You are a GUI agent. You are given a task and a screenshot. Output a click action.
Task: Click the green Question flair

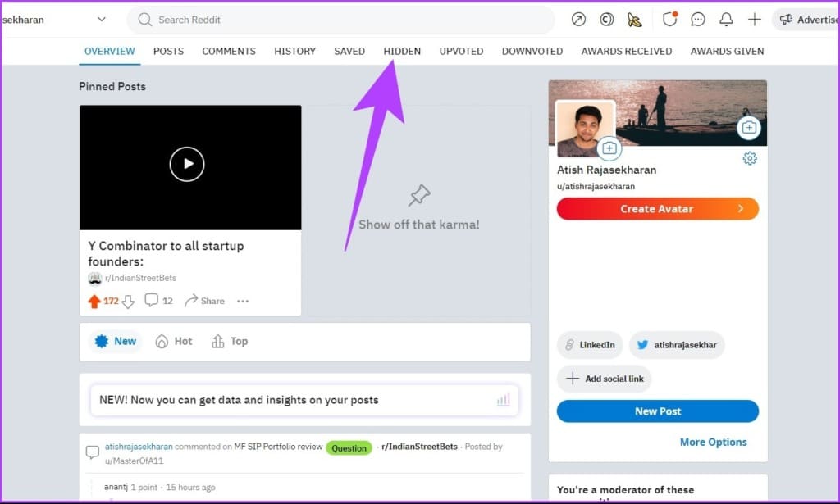click(349, 447)
